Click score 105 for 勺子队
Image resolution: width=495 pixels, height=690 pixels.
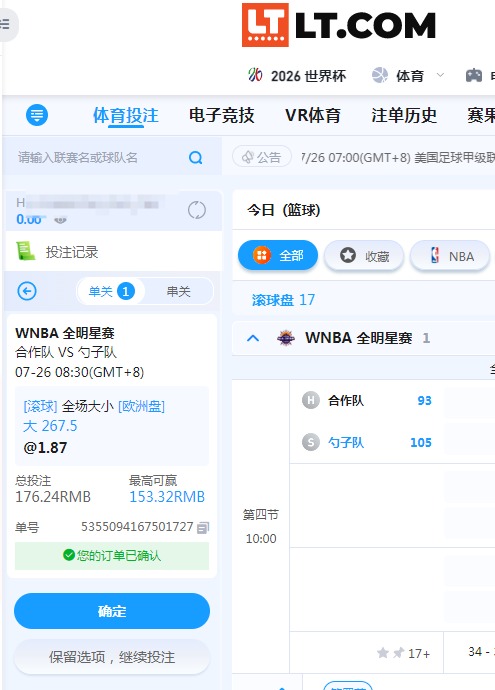421,442
